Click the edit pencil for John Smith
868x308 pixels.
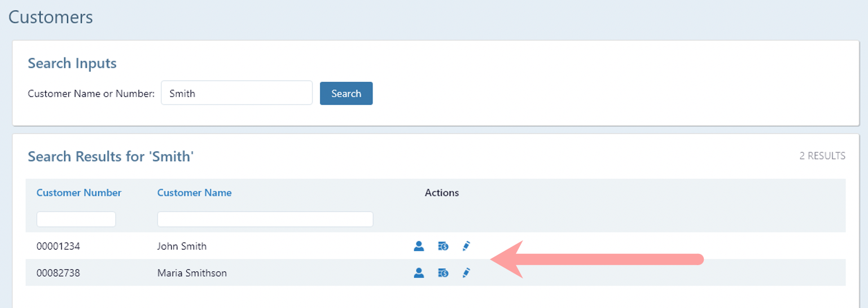(466, 246)
